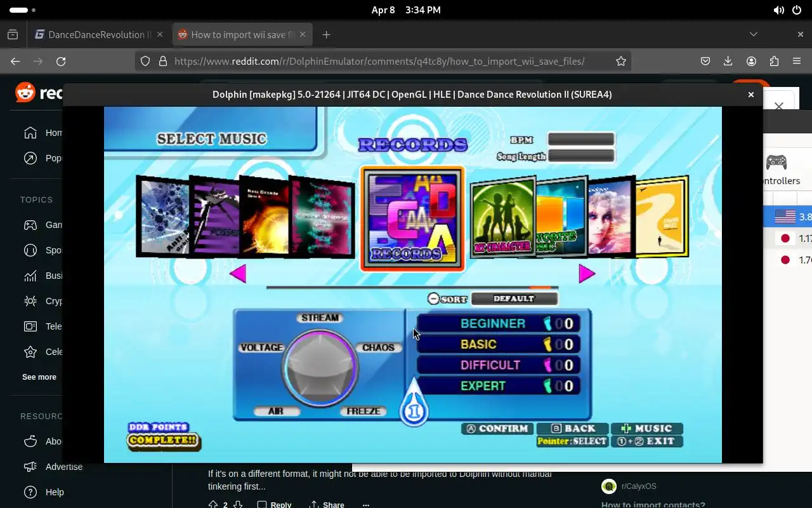Image resolution: width=812 pixels, height=508 pixels.
Task: Click See more under Topics
Action: (x=39, y=377)
